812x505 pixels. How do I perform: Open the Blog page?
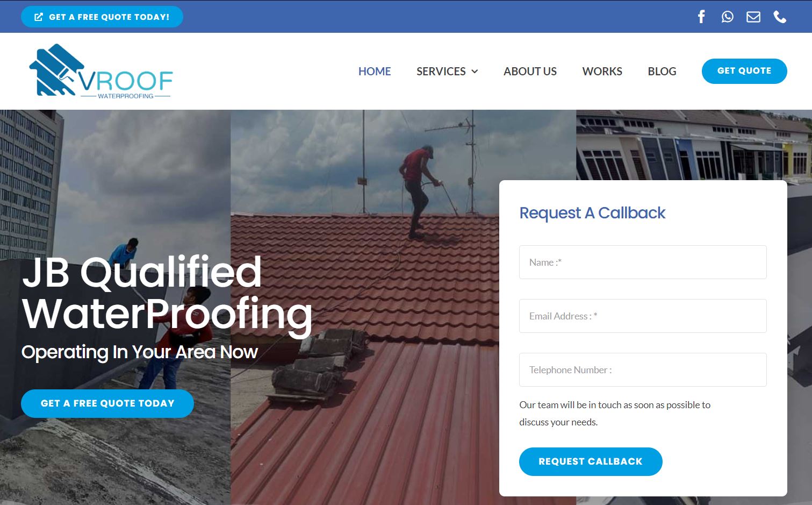click(x=662, y=72)
